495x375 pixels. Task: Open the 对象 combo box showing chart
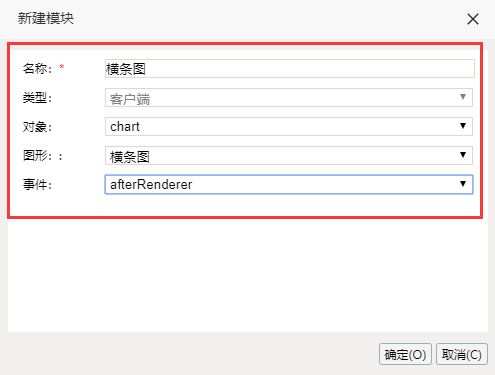[289, 126]
